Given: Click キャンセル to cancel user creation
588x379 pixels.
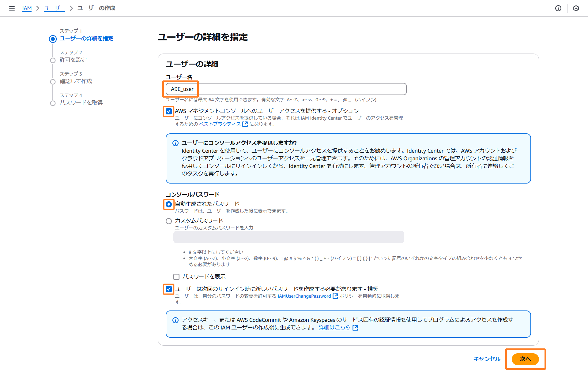Looking at the screenshot, I should click(x=487, y=359).
